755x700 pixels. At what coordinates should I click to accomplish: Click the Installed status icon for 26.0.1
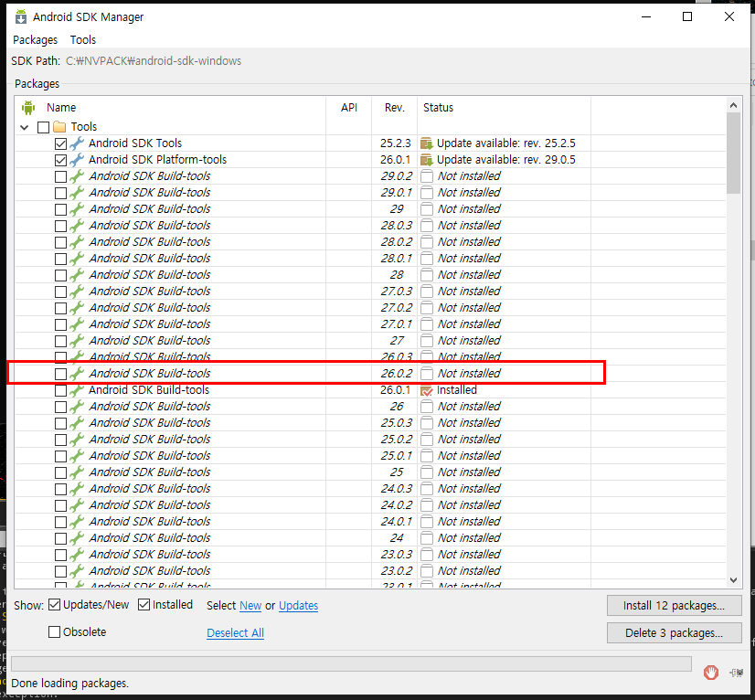point(427,390)
